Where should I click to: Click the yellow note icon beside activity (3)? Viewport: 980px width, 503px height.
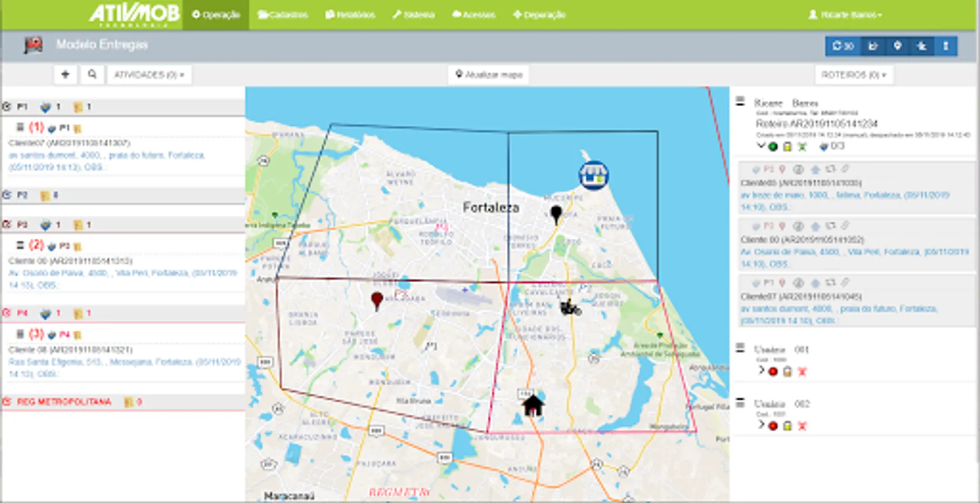coord(77,335)
